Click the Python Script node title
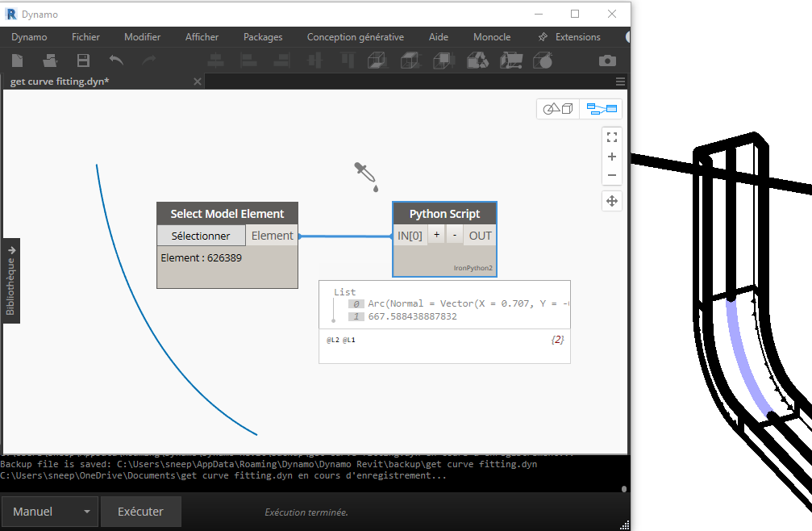Image resolution: width=812 pixels, height=531 pixels. pyautogui.click(x=445, y=213)
